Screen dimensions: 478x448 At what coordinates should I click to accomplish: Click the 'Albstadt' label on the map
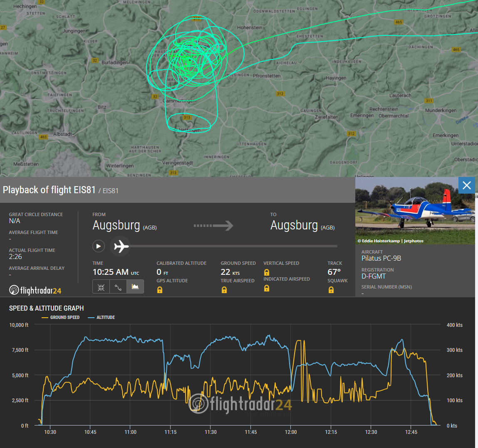tap(63, 134)
